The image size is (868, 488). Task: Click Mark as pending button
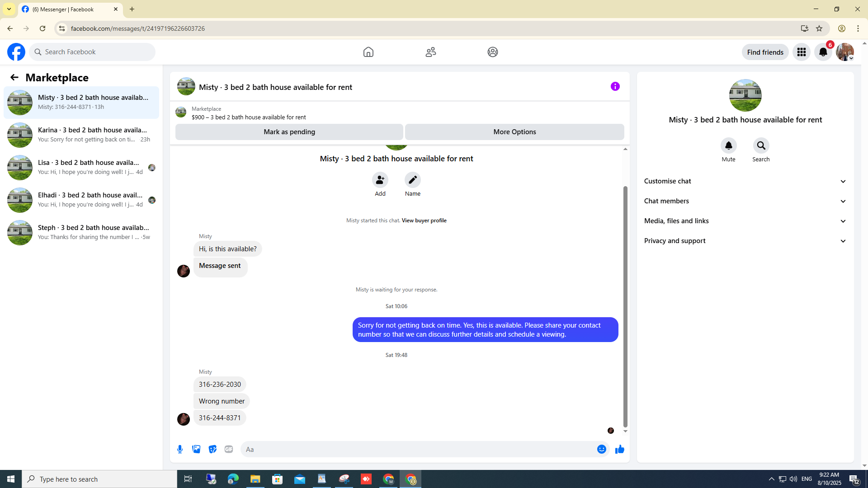[289, 132]
